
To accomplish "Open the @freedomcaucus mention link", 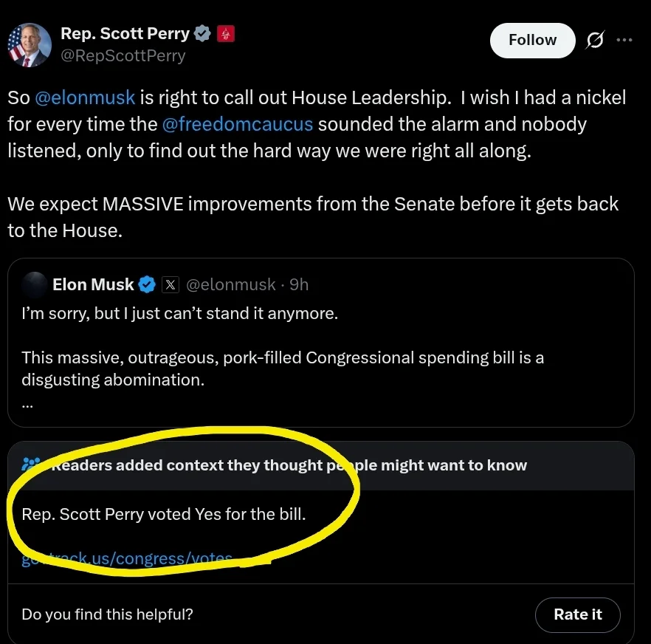I will coord(237,123).
